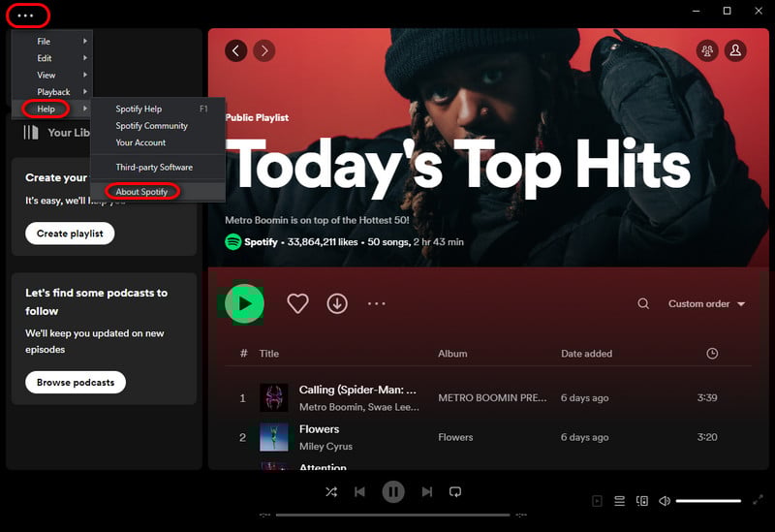Sort by the Album column header
775x532 pixels.
click(452, 354)
